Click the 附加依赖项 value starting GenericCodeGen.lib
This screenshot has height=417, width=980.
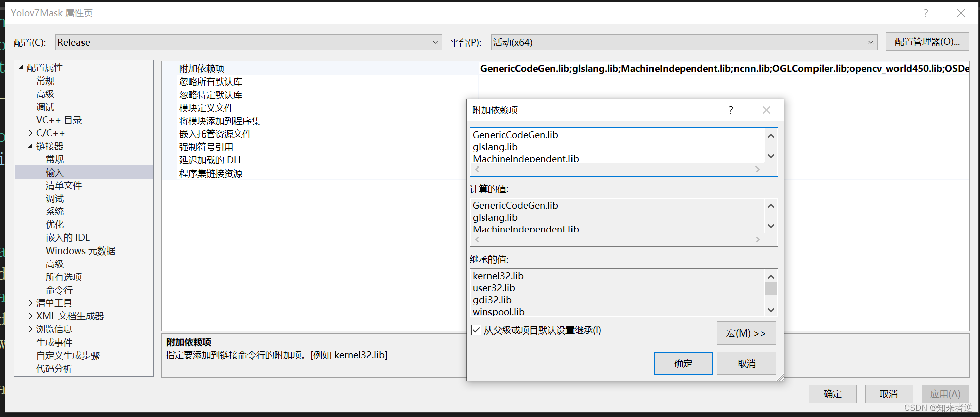point(724,68)
